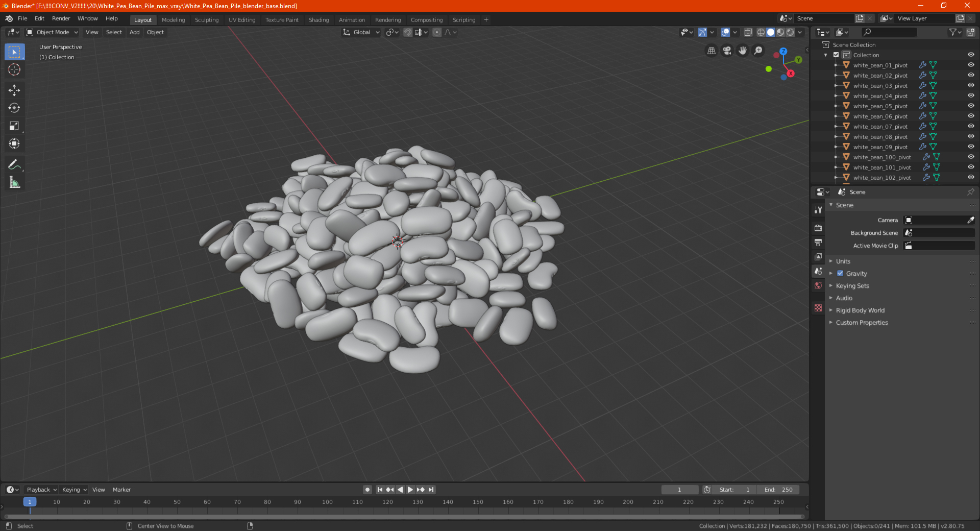The height and width of the screenshot is (531, 980).
Task: Activate the 3D Cursor tool
Action: (14, 69)
